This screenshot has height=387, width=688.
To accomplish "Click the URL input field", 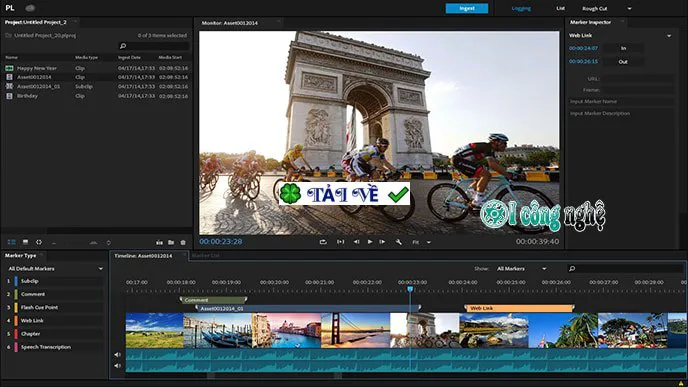I will point(638,79).
